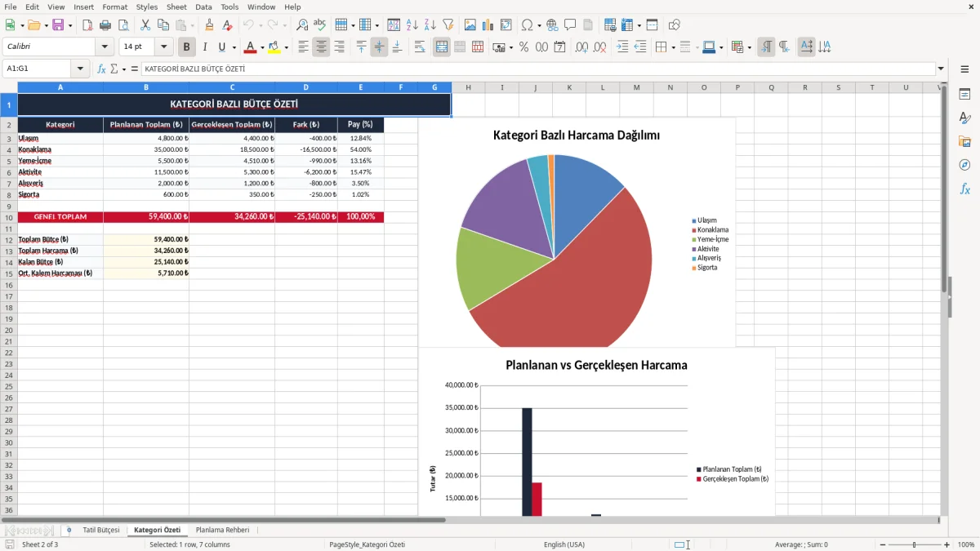
Task: Open background color dropdown arrow
Action: point(286,47)
